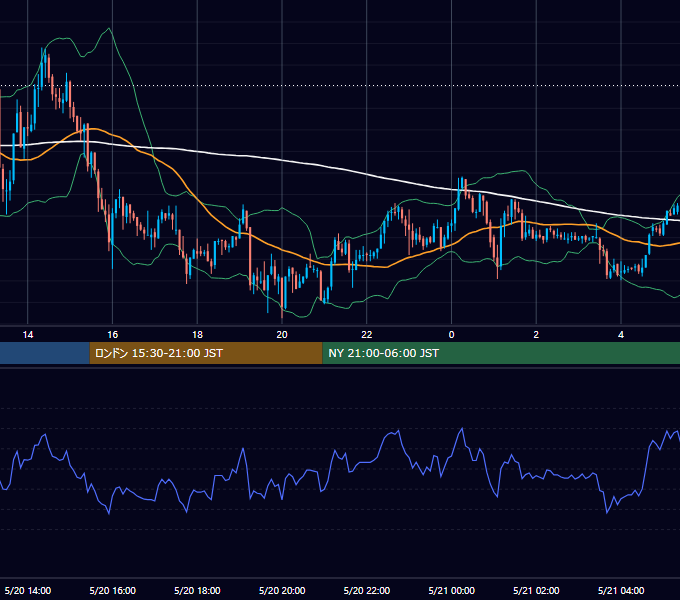
Task: Click the 5/20 20:00 date label
Action: [282, 590]
